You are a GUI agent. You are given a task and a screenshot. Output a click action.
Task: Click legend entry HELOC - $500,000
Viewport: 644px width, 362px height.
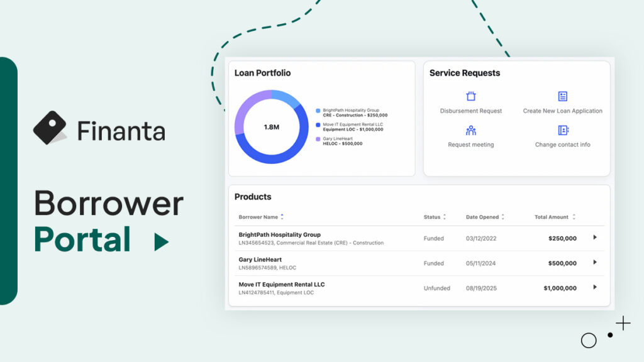click(343, 144)
